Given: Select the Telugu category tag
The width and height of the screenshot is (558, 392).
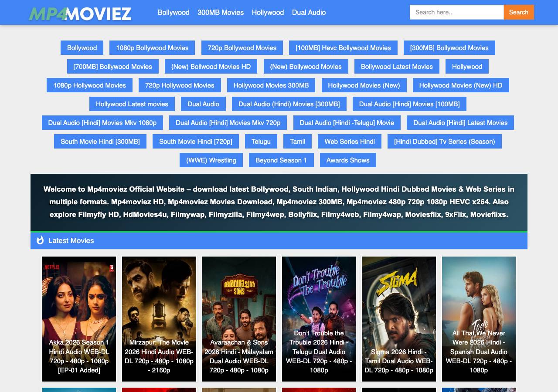Looking at the screenshot, I should pyautogui.click(x=261, y=141).
